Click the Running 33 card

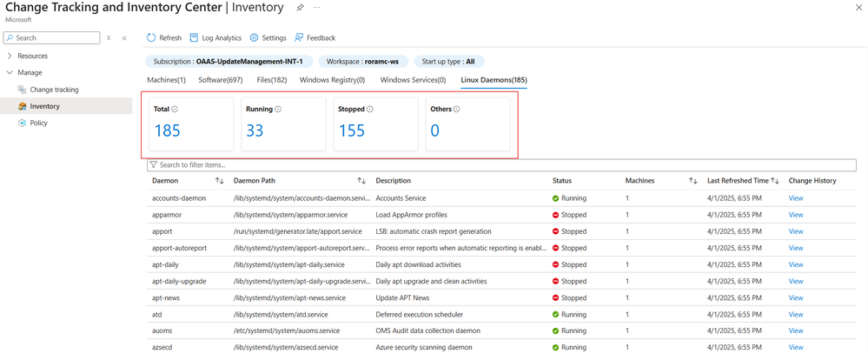point(283,124)
